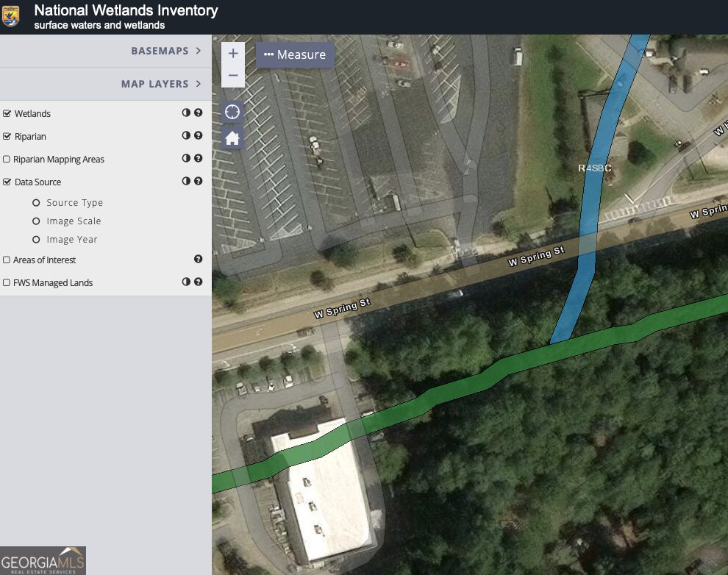
Task: Select the Image Scale radio option
Action: pos(36,221)
